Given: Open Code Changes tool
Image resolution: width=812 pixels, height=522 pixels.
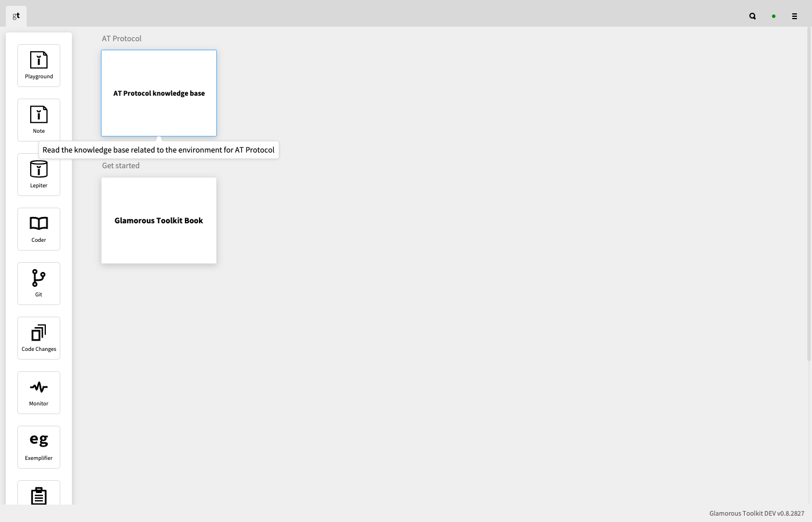Looking at the screenshot, I should point(39,338).
